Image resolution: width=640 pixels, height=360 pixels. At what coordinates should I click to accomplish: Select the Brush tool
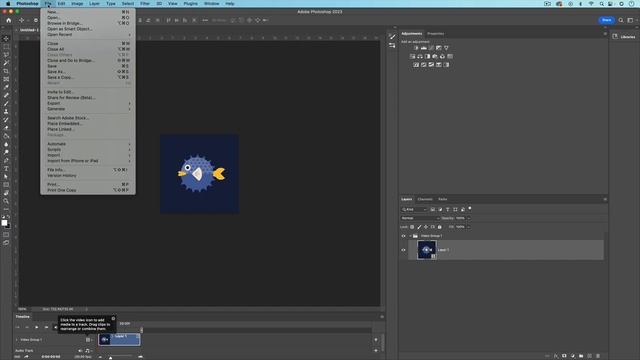coord(6,103)
